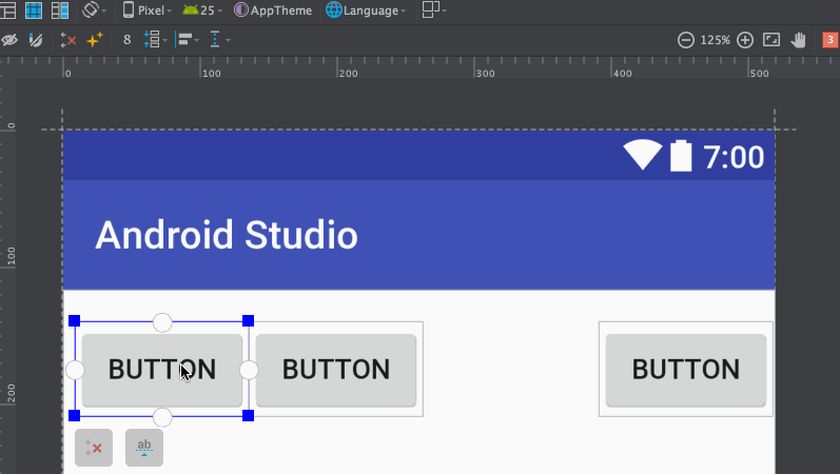Click top-left blue resize handle of selected button
Viewport: 840px width, 474px height.
point(74,321)
